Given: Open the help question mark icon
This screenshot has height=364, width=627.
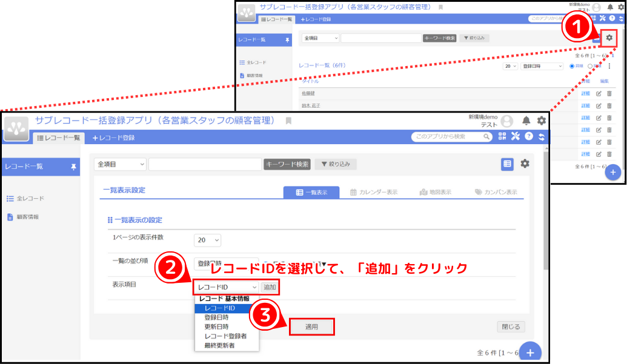Looking at the screenshot, I should coord(529,136).
